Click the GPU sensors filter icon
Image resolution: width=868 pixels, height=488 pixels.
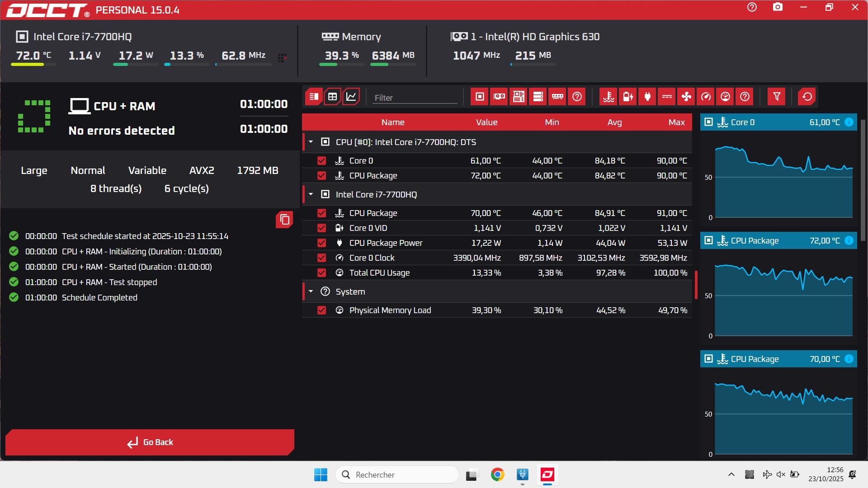coord(499,97)
